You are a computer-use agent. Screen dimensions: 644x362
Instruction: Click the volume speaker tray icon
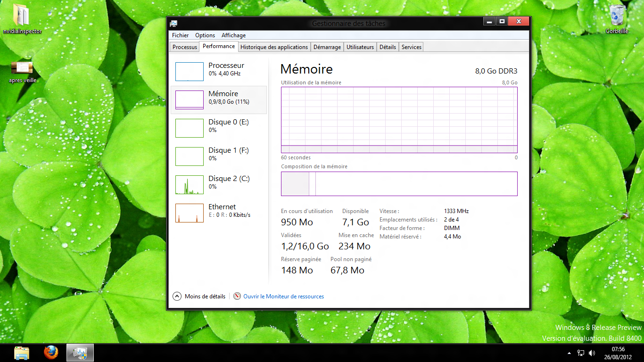(x=592, y=353)
